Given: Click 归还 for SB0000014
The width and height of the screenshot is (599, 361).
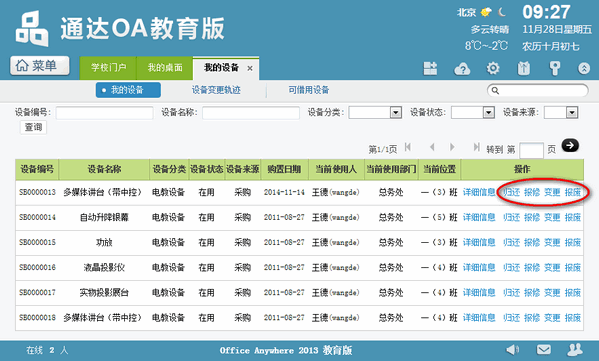Looking at the screenshot, I should pyautogui.click(x=512, y=217).
